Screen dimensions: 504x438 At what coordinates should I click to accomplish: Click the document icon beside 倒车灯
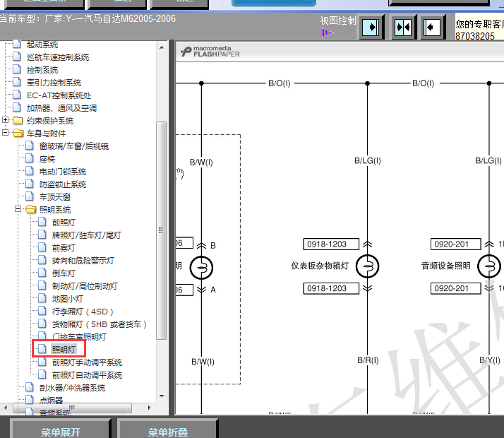(42, 273)
